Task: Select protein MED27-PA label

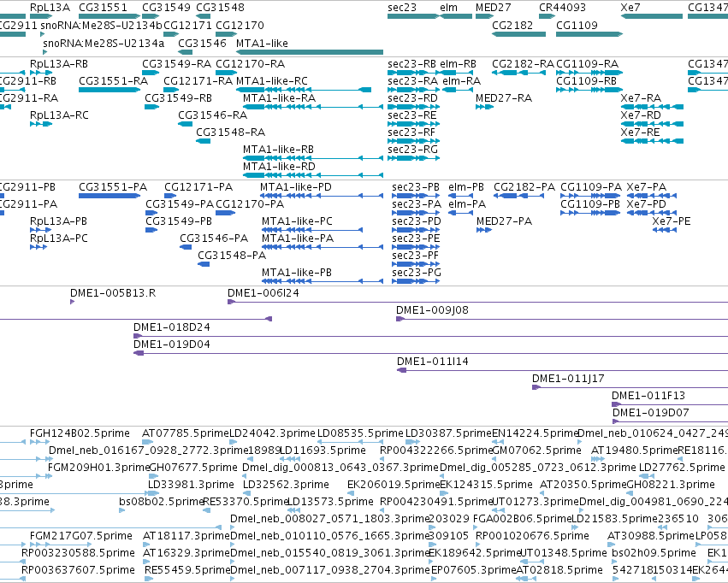Action: [504, 221]
